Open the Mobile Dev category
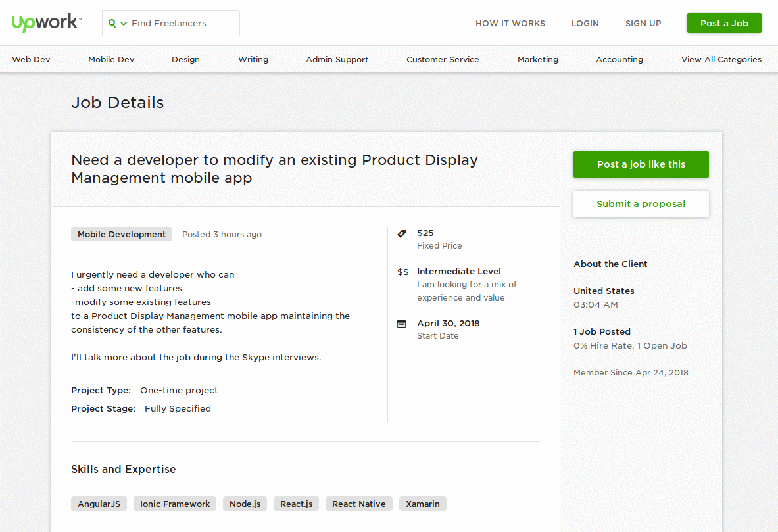 (x=111, y=60)
